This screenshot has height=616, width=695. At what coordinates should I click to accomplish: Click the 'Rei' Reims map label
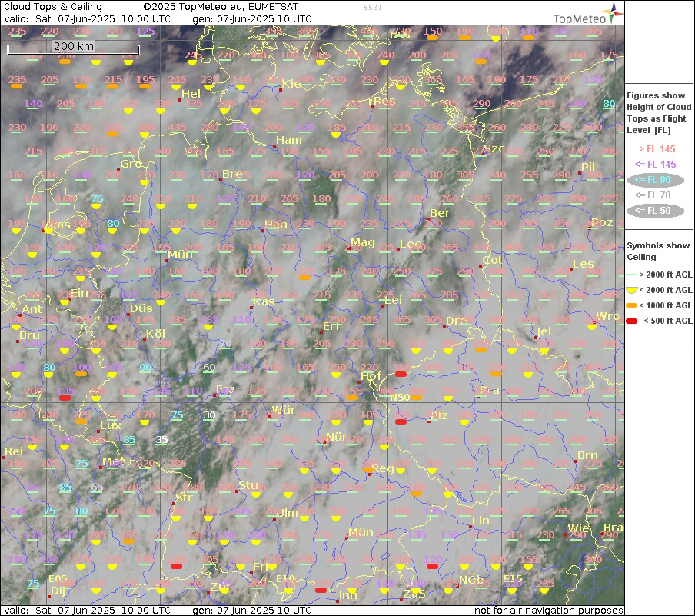[x=14, y=451]
